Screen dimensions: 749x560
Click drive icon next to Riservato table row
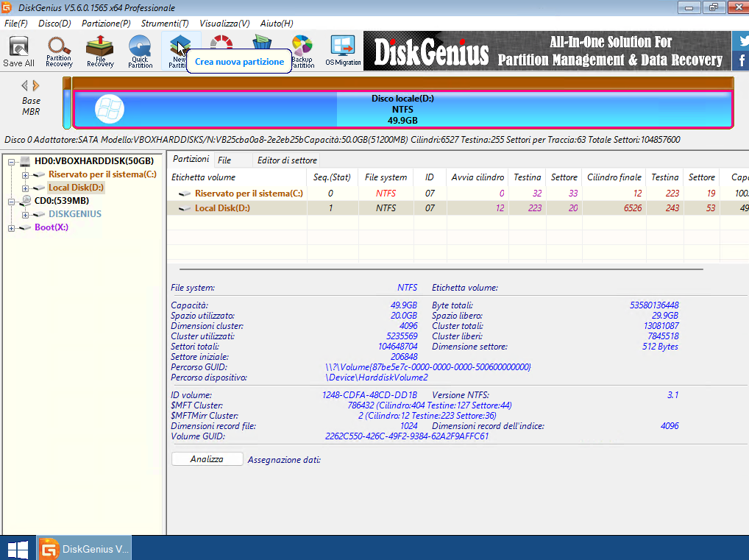point(185,194)
